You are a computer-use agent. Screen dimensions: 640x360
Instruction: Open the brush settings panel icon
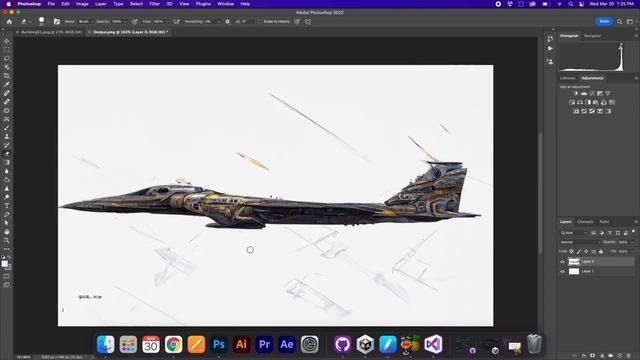[x=57, y=22]
